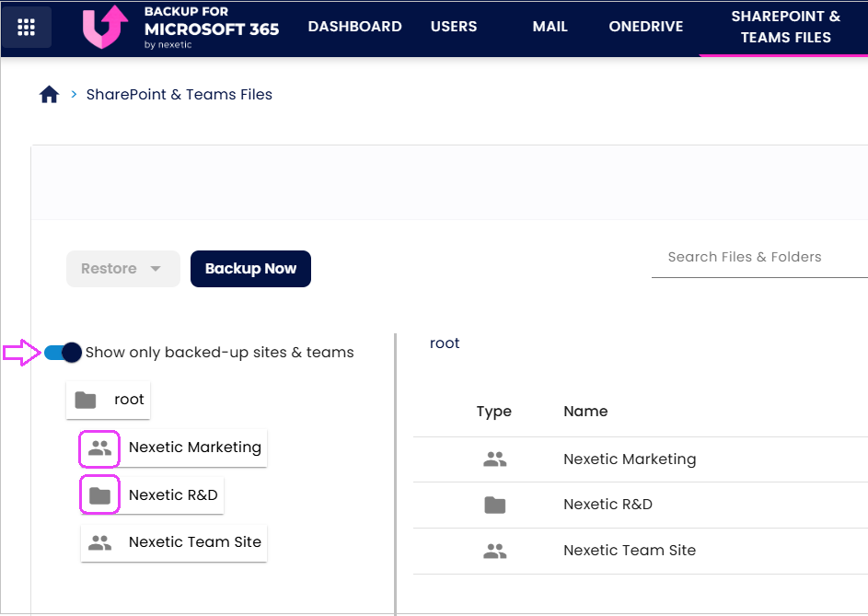Toggle Show only backed-up sites & teams
Viewport: 868px width, 616px height.
[x=63, y=353]
